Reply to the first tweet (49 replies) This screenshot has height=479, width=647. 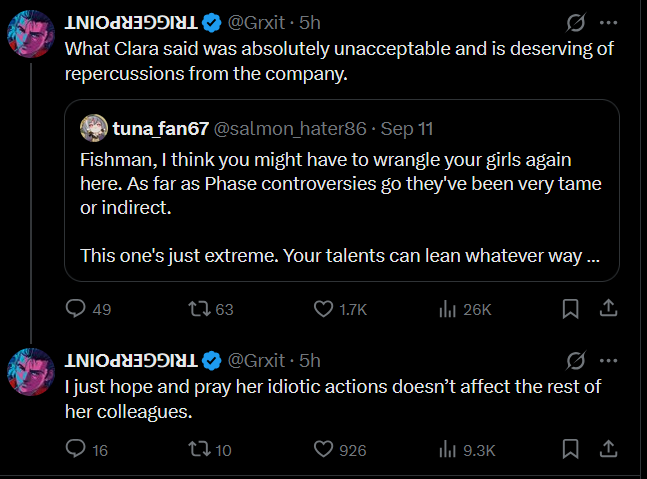coord(78,310)
